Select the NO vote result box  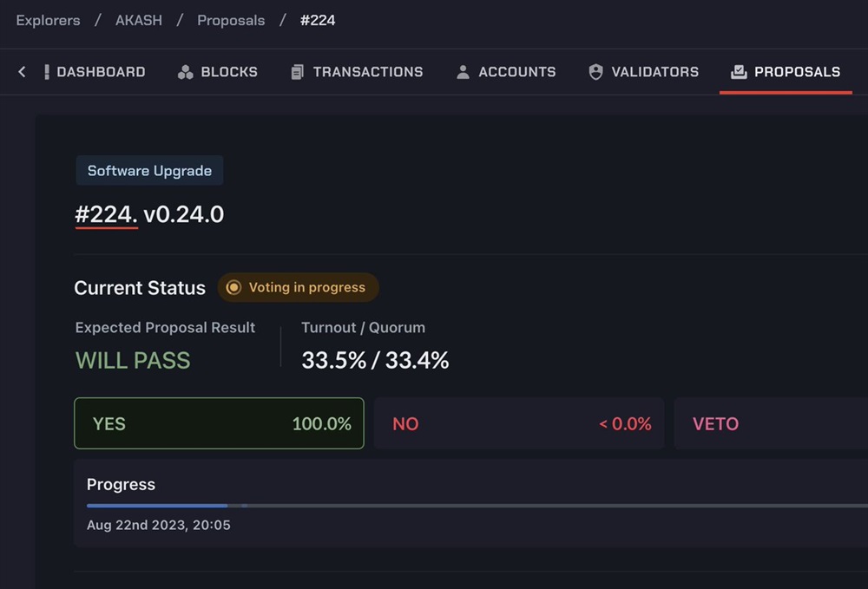pyautogui.click(x=518, y=423)
